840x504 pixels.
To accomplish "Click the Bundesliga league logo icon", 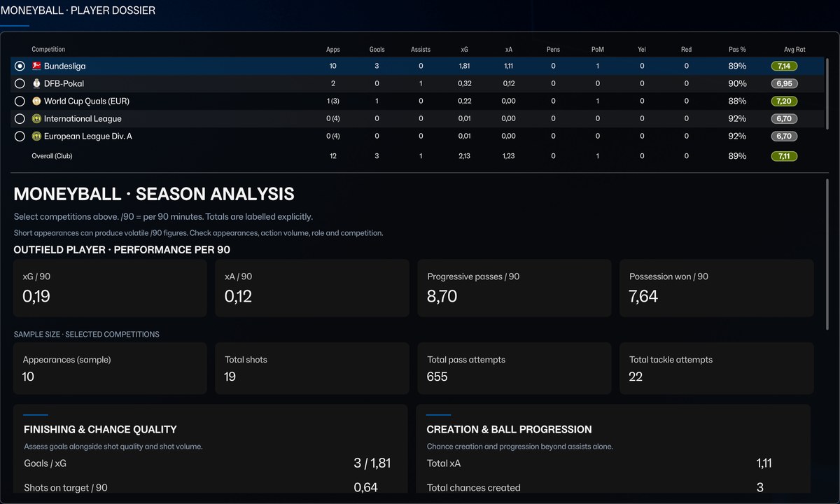I will (x=36, y=66).
